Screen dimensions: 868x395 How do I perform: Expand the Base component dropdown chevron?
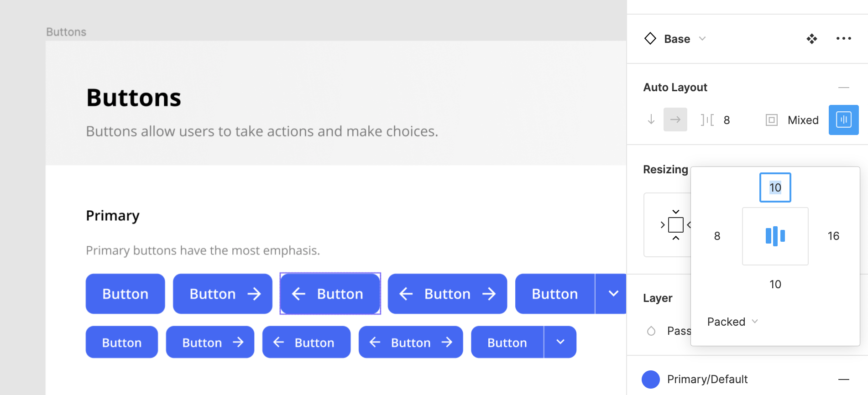702,39
